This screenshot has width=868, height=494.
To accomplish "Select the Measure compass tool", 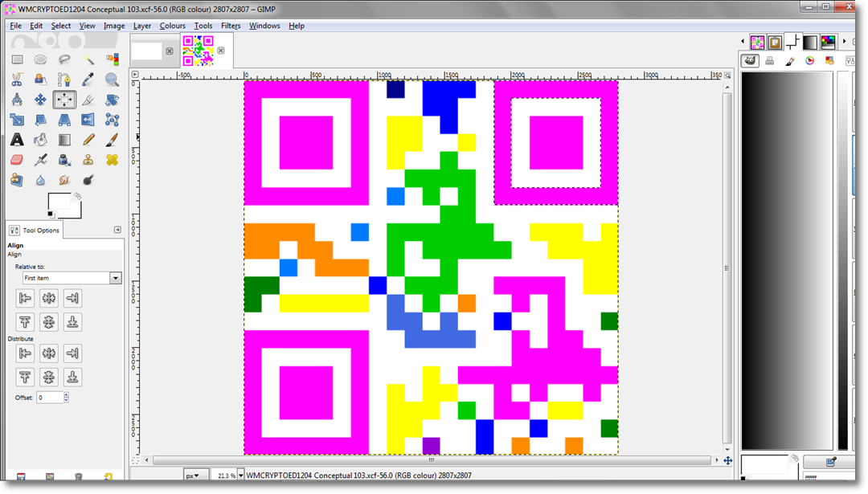I will click(x=17, y=100).
